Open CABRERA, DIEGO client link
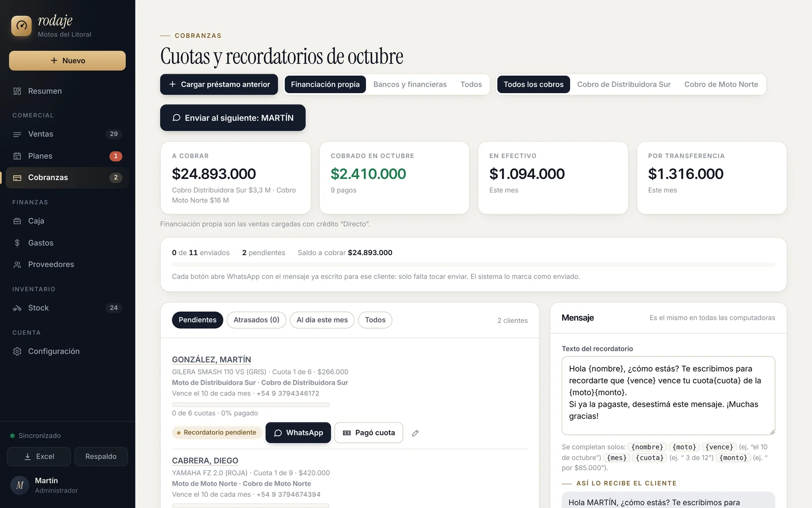 205,461
